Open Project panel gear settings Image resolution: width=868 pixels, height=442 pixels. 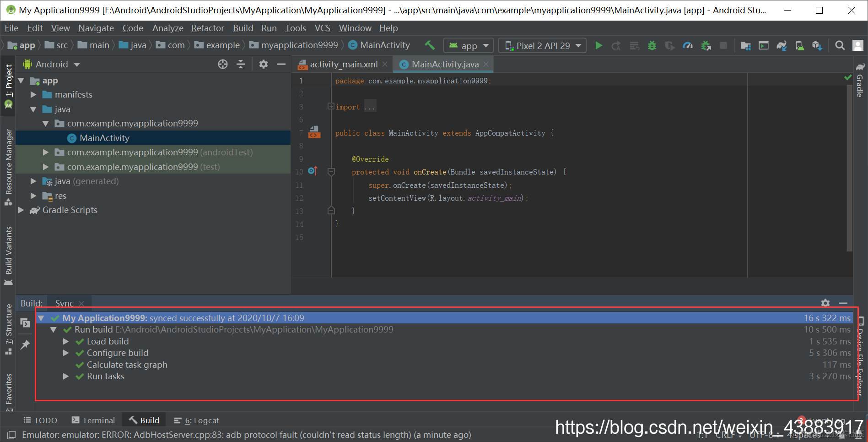click(x=263, y=64)
